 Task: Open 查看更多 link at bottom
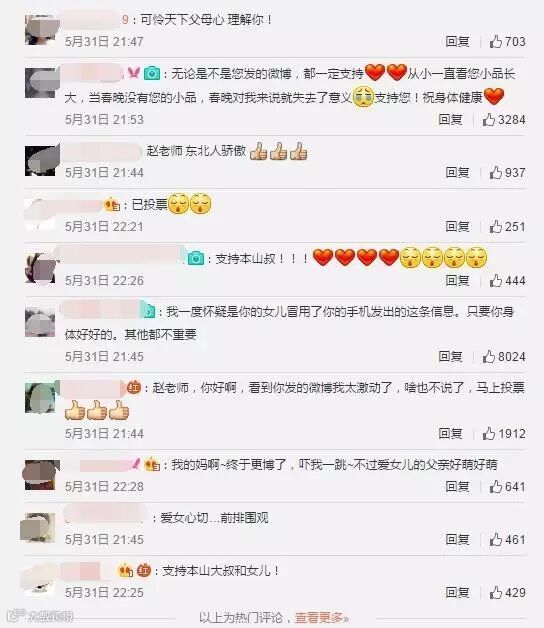(x=322, y=618)
